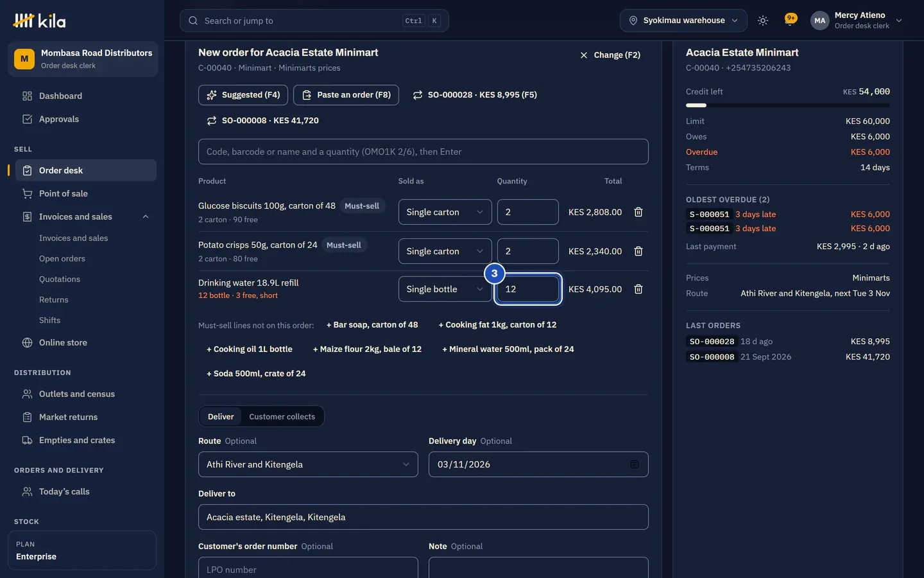
Task: Toggle the light/dark theme sun icon
Action: (763, 21)
